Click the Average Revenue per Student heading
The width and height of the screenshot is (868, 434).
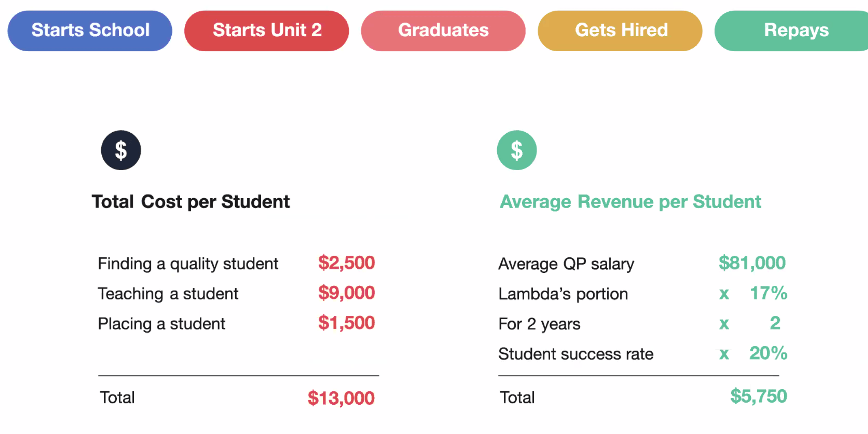point(630,202)
